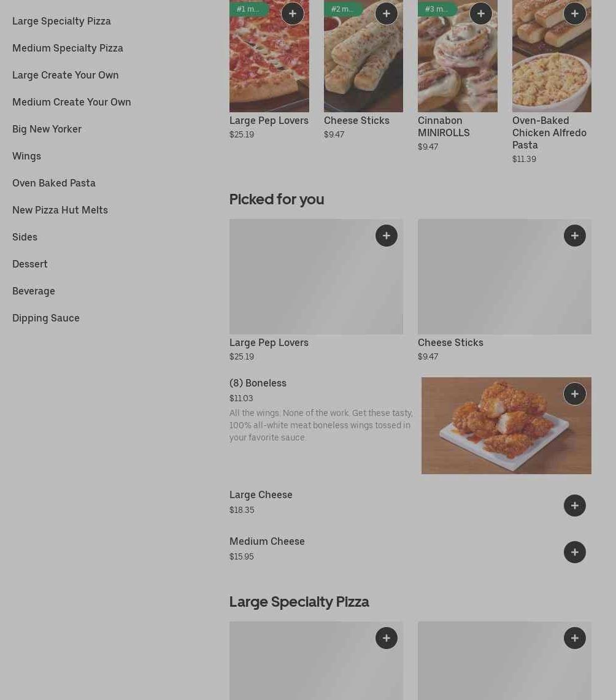Add Large Cheese pizza to cart
The height and width of the screenshot is (700, 616).
(574, 506)
